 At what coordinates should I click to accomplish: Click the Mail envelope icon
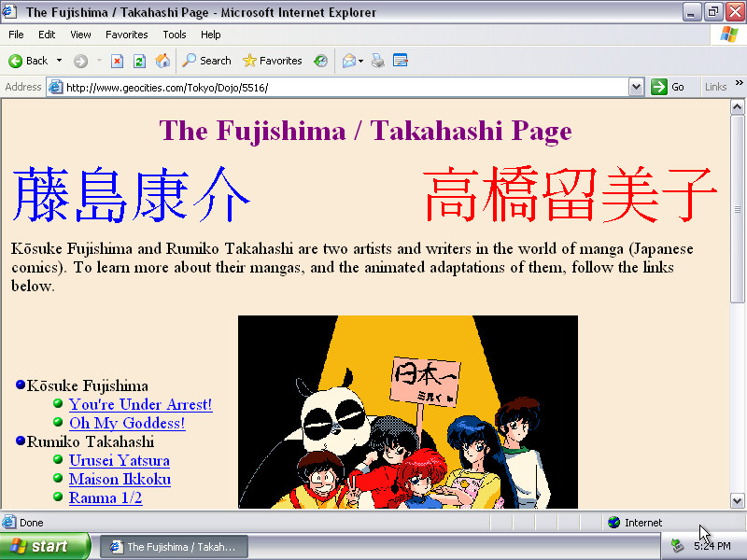click(348, 61)
